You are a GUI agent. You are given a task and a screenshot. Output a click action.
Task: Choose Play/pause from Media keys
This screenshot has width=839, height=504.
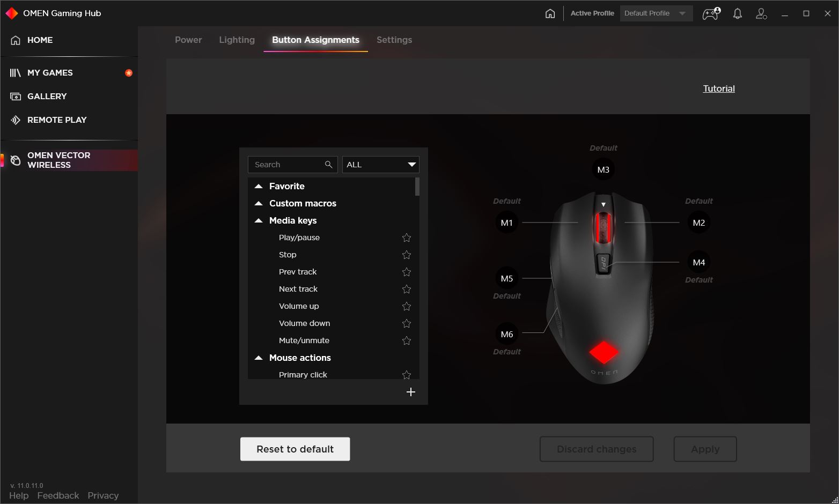point(299,238)
